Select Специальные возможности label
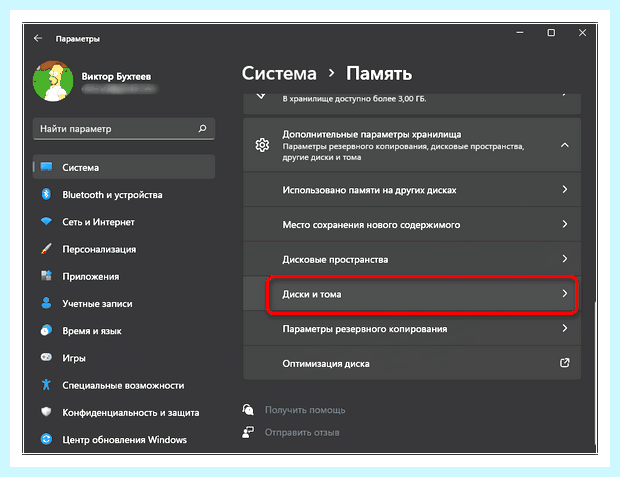620x477 pixels. coord(123,386)
